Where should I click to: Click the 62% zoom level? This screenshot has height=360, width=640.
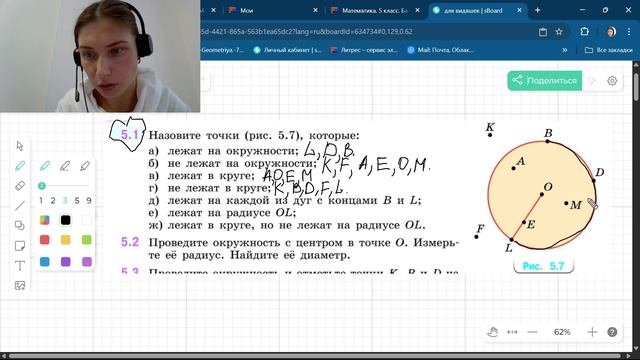tap(562, 332)
